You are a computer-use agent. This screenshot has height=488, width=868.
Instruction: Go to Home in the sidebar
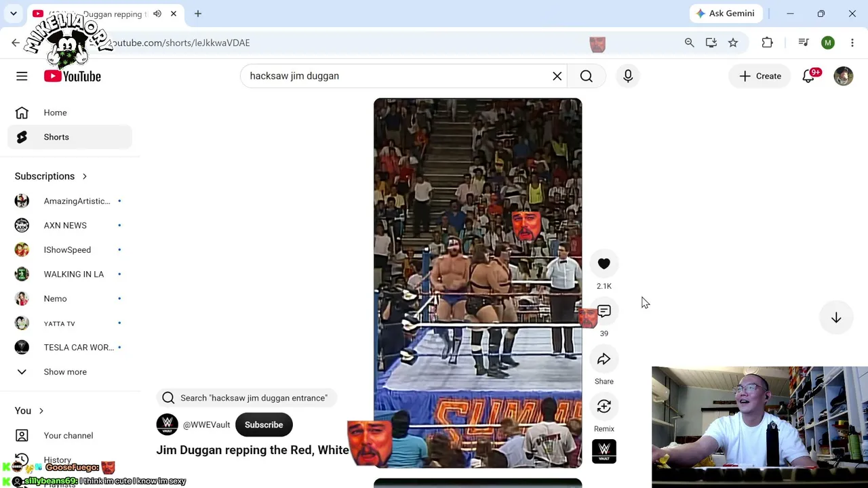[70, 113]
